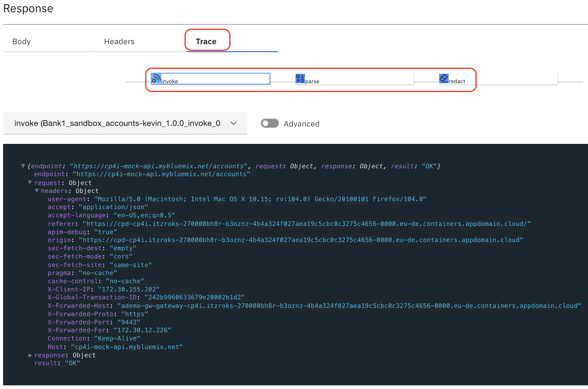Click the Advanced label text
The height and width of the screenshot is (389, 588).
(301, 123)
